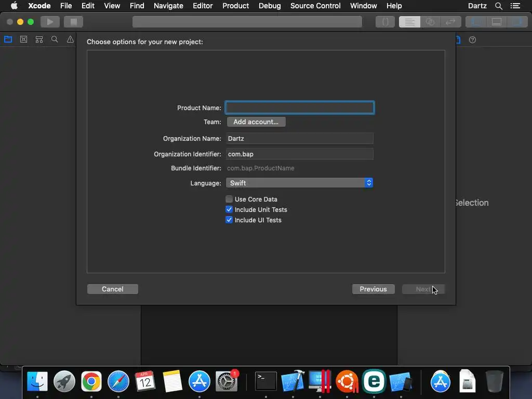Open the File menu

pos(66,6)
